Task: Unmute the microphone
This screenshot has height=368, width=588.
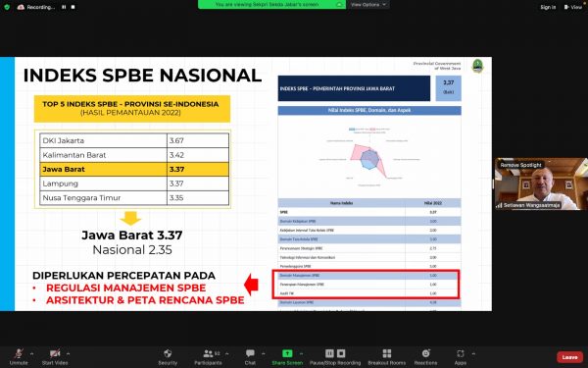Action: (19, 356)
